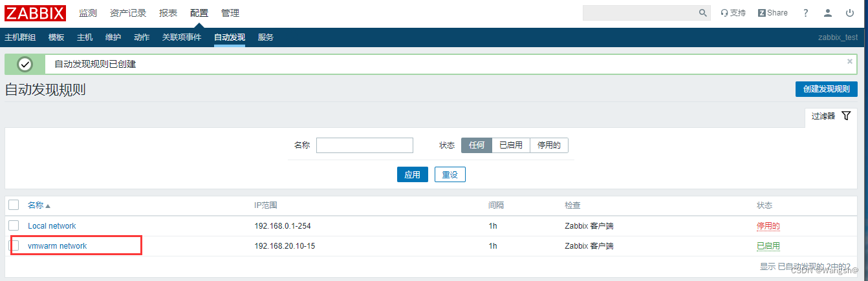Click the ZABBIX logo
Screen dimensions: 868x281
36,13
